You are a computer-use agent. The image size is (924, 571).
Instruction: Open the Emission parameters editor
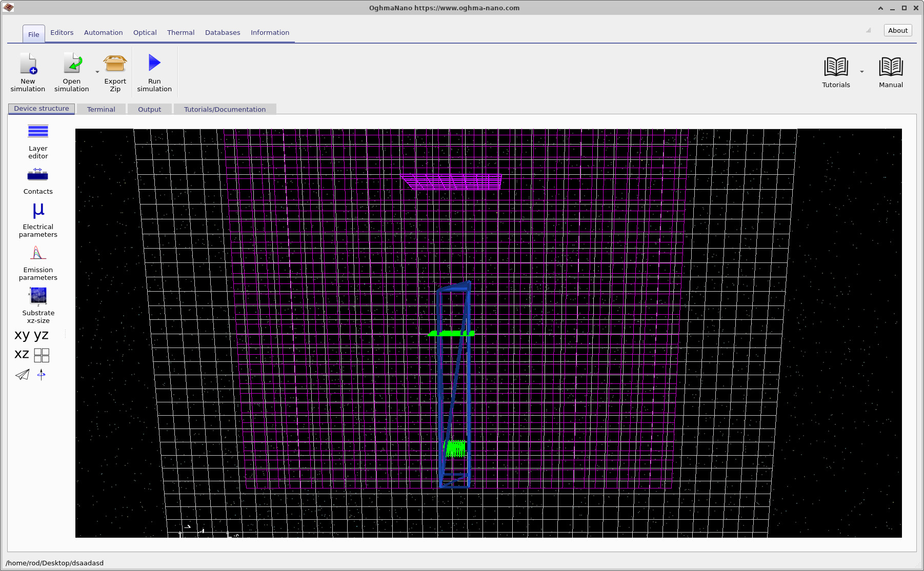(x=38, y=253)
